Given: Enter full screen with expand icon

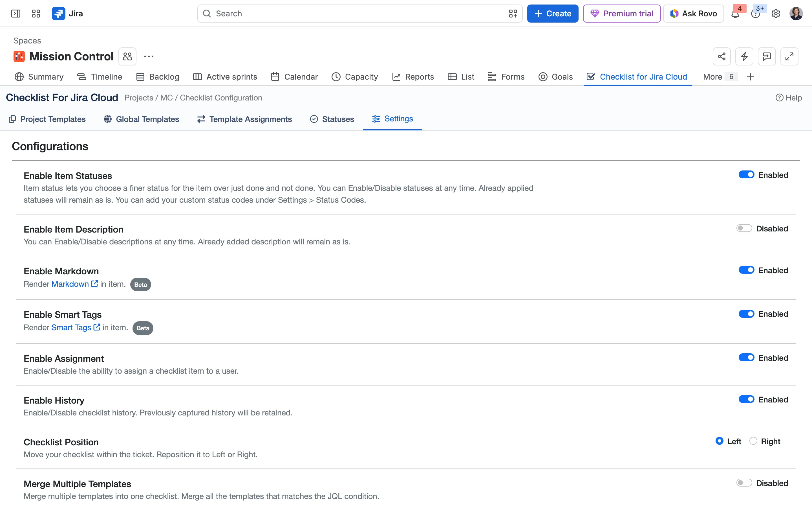Looking at the screenshot, I should click(789, 56).
